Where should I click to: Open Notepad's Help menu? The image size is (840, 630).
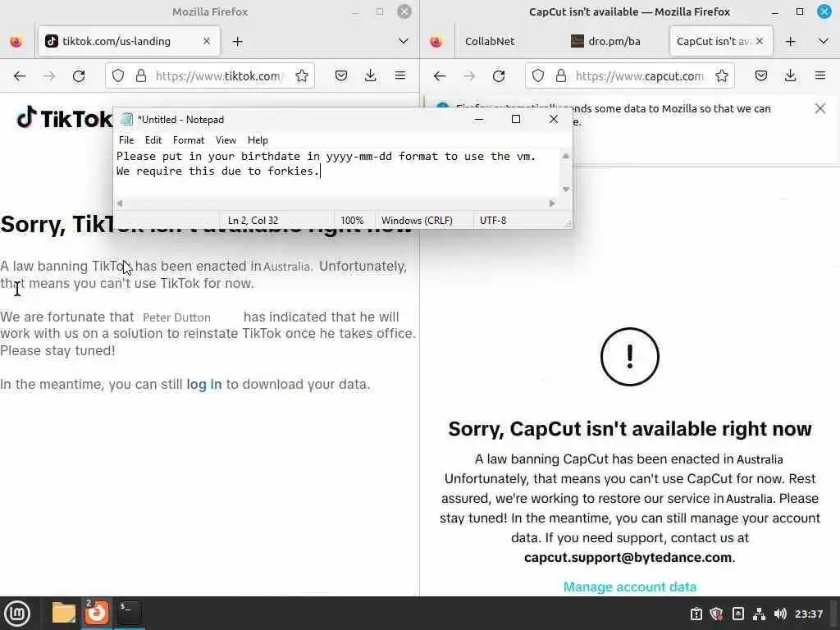(258, 140)
